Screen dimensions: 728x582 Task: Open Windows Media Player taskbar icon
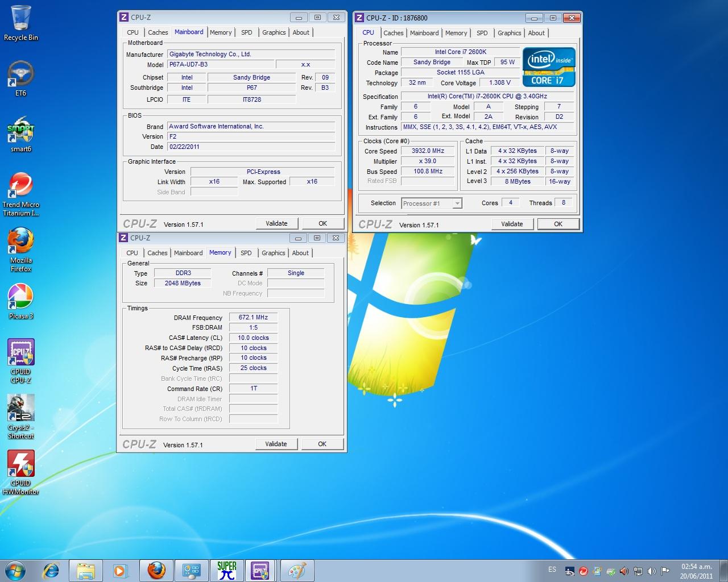121,570
